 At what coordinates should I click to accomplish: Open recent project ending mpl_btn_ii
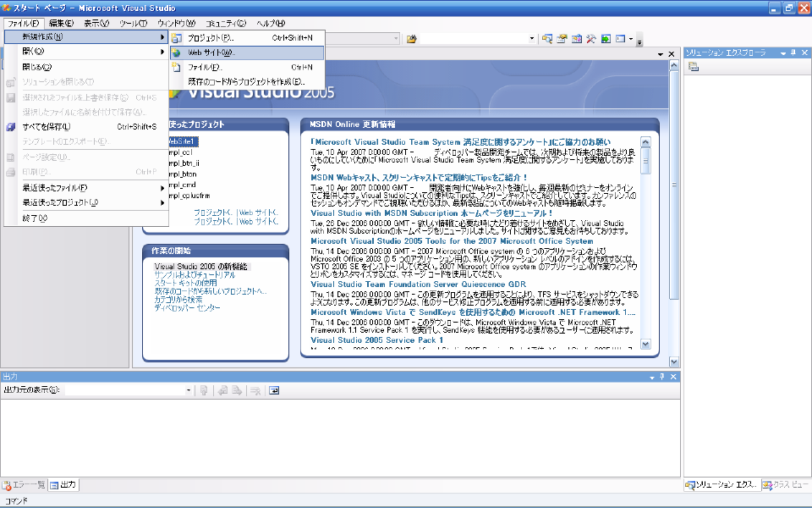(184, 163)
